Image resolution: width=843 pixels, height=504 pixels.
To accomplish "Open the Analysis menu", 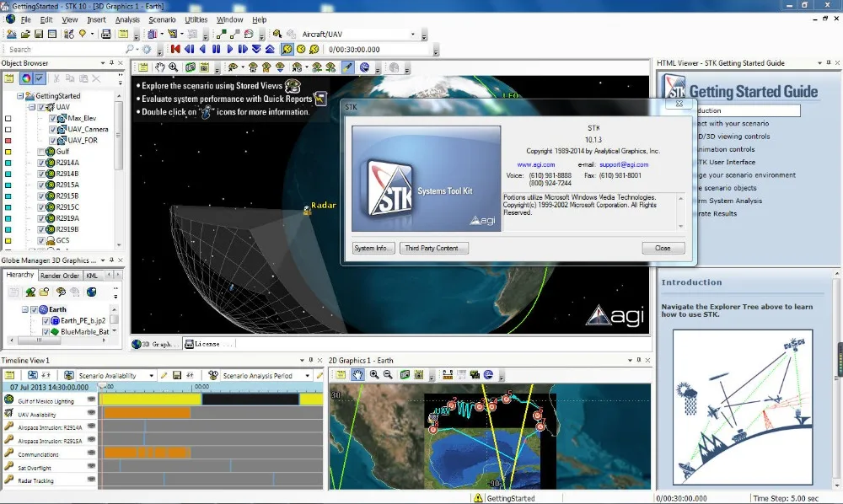I will [128, 19].
